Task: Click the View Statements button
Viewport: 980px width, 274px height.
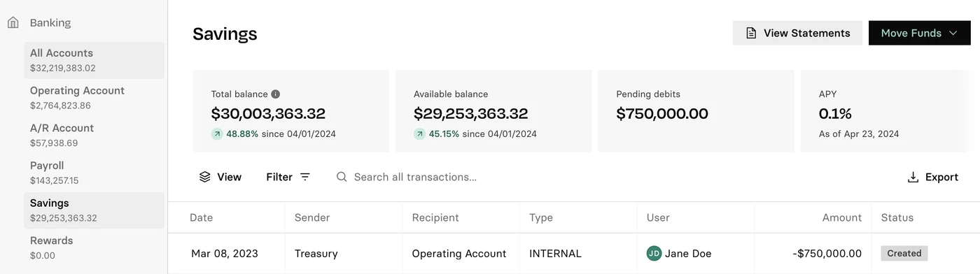Action: coord(798,33)
